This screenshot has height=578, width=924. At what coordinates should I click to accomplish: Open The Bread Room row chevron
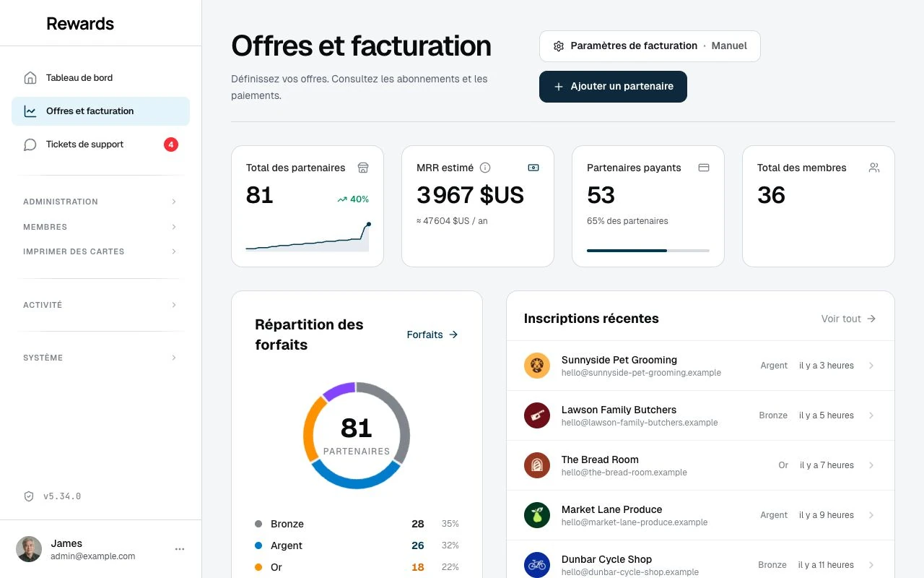click(871, 465)
